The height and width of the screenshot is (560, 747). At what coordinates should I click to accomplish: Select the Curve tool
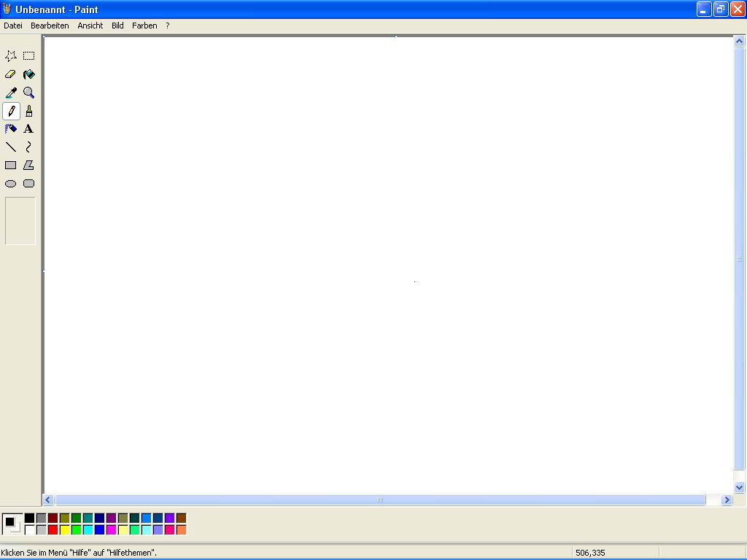tap(29, 147)
